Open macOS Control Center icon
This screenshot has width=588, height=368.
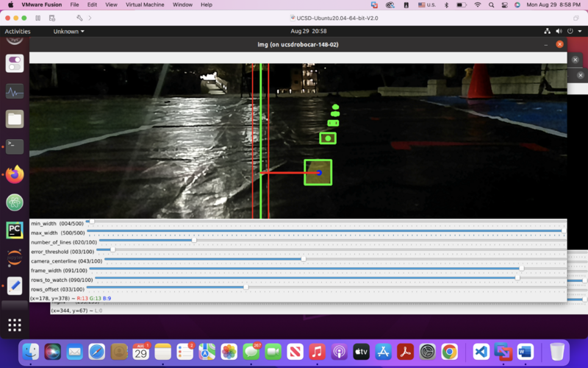pos(504,5)
